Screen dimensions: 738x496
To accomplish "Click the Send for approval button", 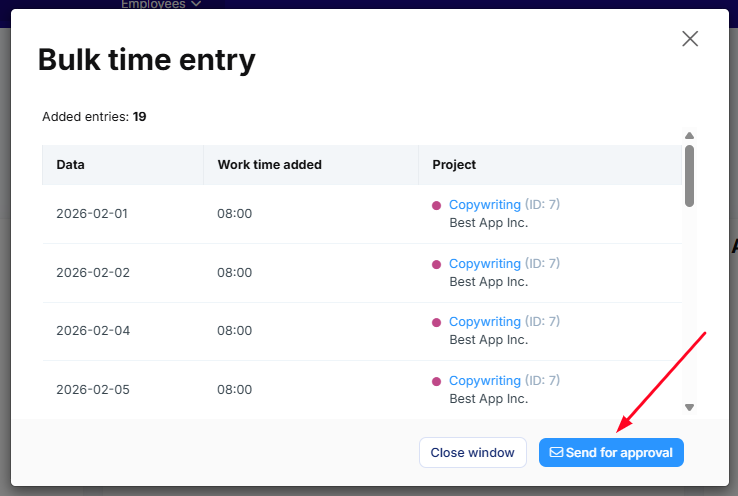I will [x=611, y=453].
